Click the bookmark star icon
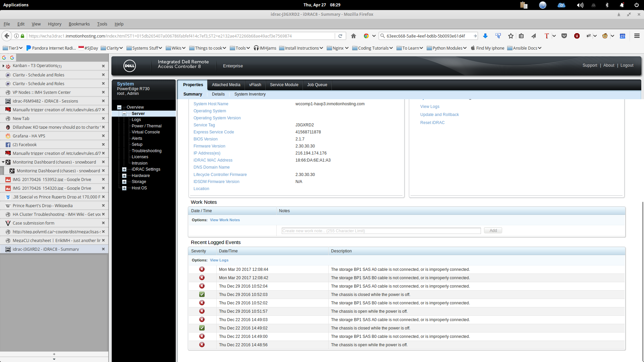Viewport: 644px width, 362px height. [511, 36]
